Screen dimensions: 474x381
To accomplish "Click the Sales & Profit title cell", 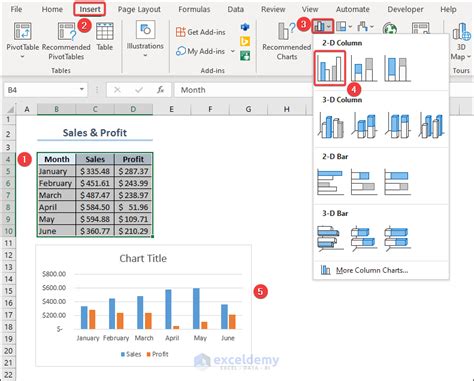I will [95, 133].
